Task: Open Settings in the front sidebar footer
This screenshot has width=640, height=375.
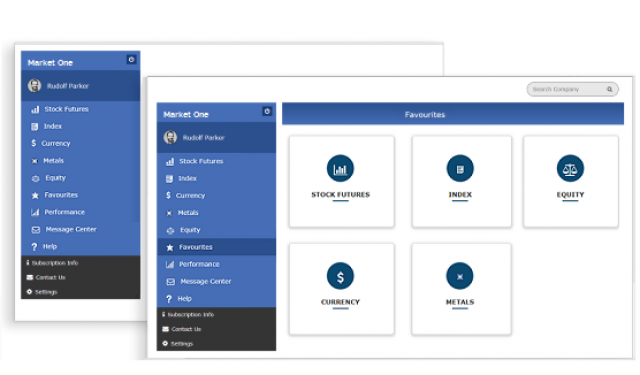Action: click(x=178, y=344)
